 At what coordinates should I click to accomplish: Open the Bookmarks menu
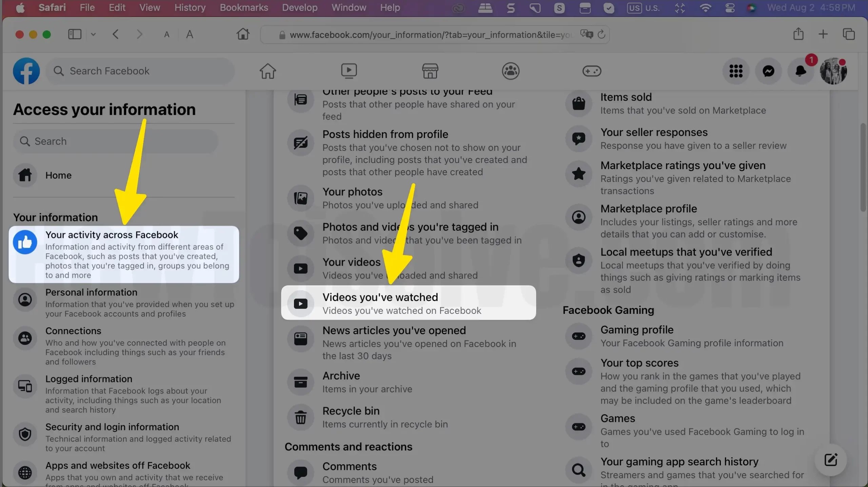point(244,7)
